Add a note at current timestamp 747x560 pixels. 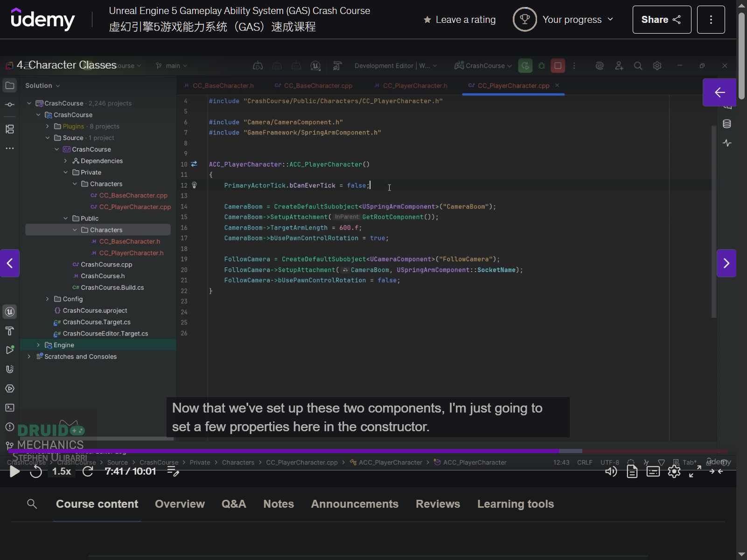pyautogui.click(x=173, y=471)
